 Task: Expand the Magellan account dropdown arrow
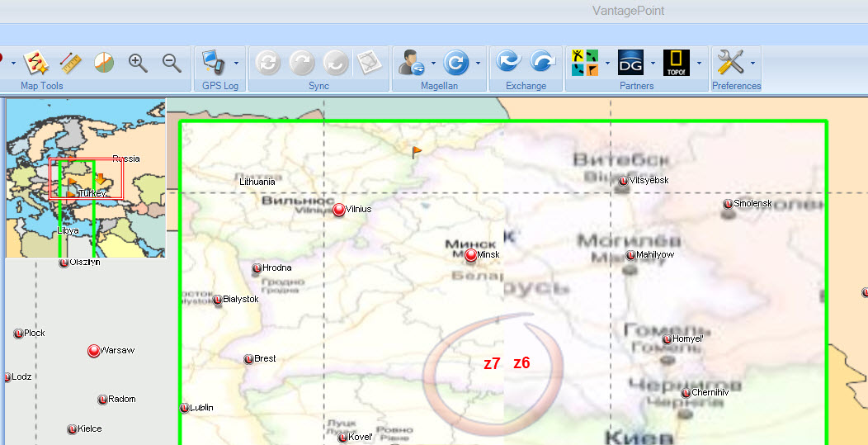[432, 63]
